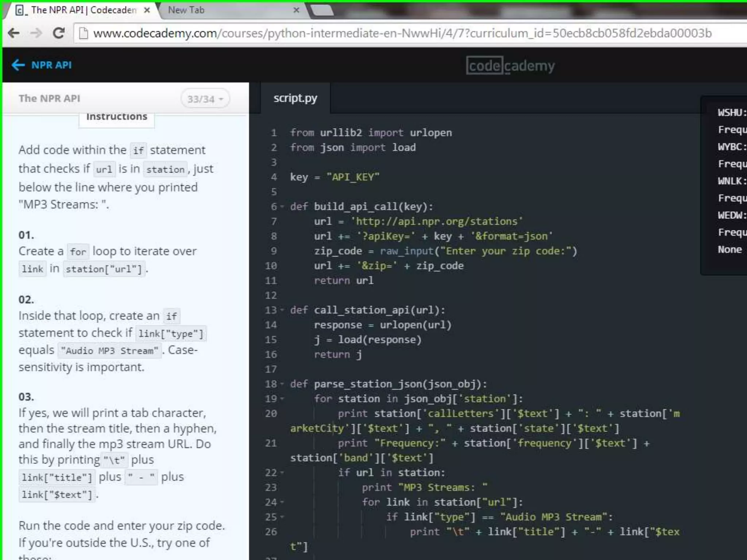The image size is (747, 560).
Task: Go back via the NPR API arrow link
Action: pos(42,65)
